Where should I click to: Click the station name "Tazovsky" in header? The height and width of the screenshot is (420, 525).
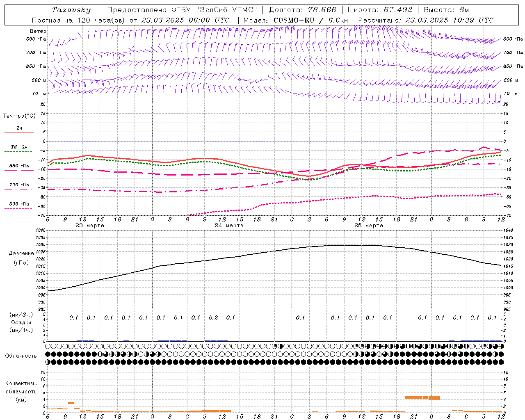(71, 10)
